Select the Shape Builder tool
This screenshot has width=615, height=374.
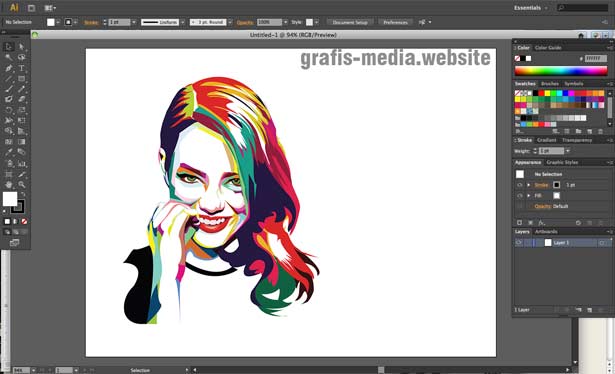(9, 131)
